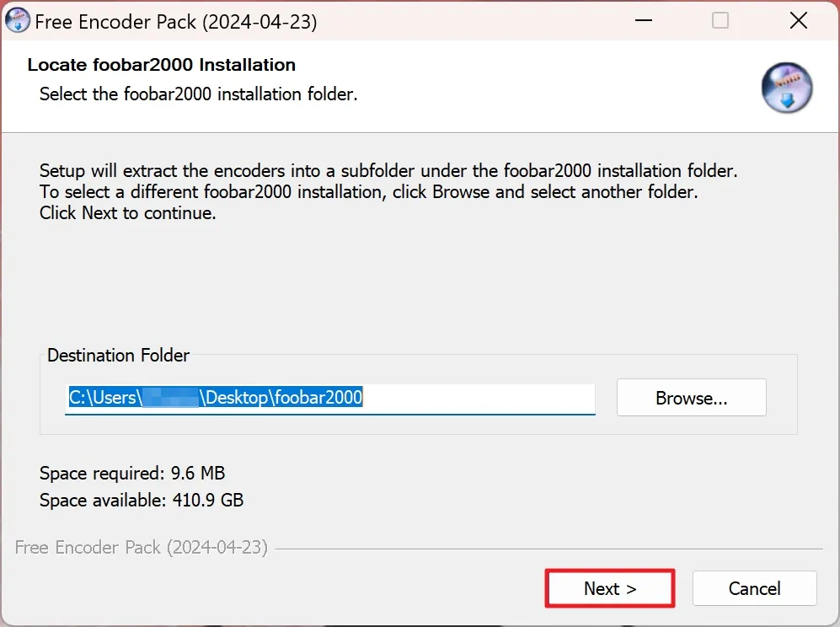The height and width of the screenshot is (627, 840).
Task: Click the 'Click Next to continue.' instruction line
Action: click(x=127, y=213)
